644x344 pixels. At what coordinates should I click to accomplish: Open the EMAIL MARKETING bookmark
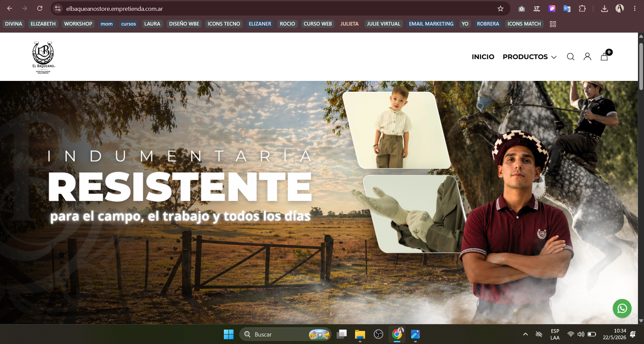(431, 24)
